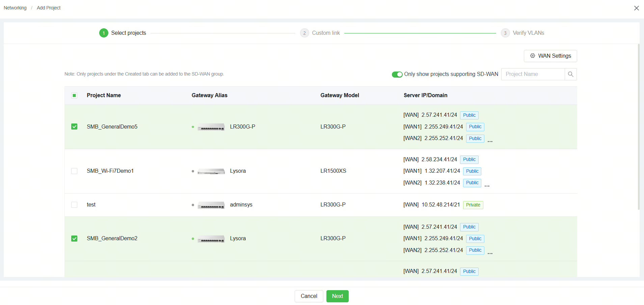Click the green Next button

(x=337, y=296)
